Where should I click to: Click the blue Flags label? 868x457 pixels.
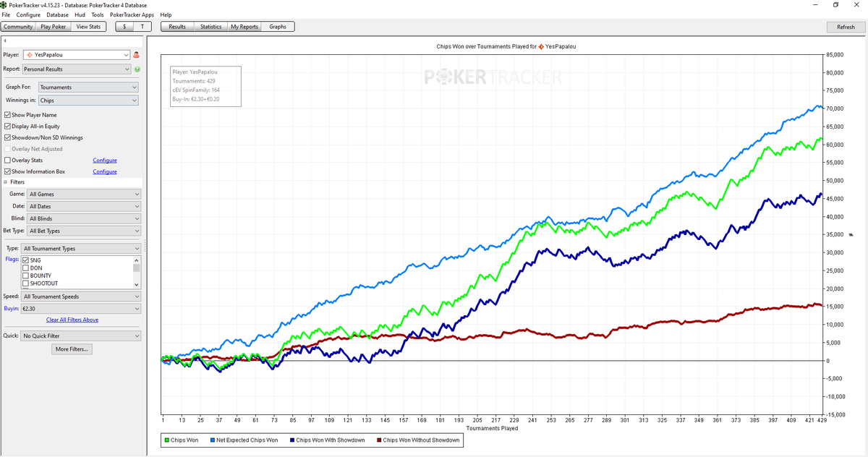12,259
